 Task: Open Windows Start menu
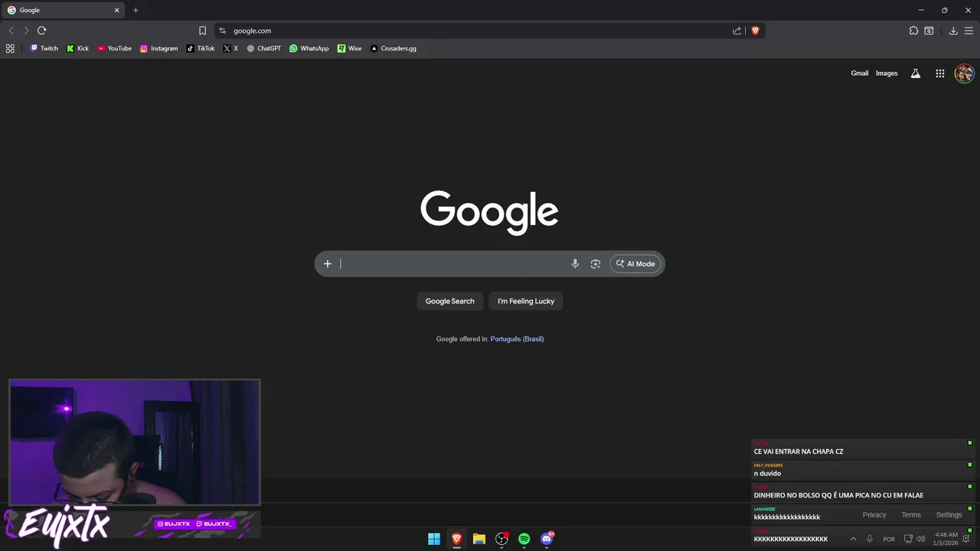pyautogui.click(x=434, y=539)
